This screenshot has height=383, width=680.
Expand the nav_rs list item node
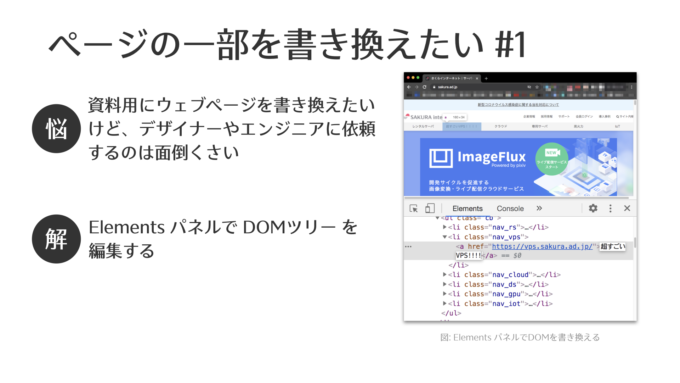(445, 227)
